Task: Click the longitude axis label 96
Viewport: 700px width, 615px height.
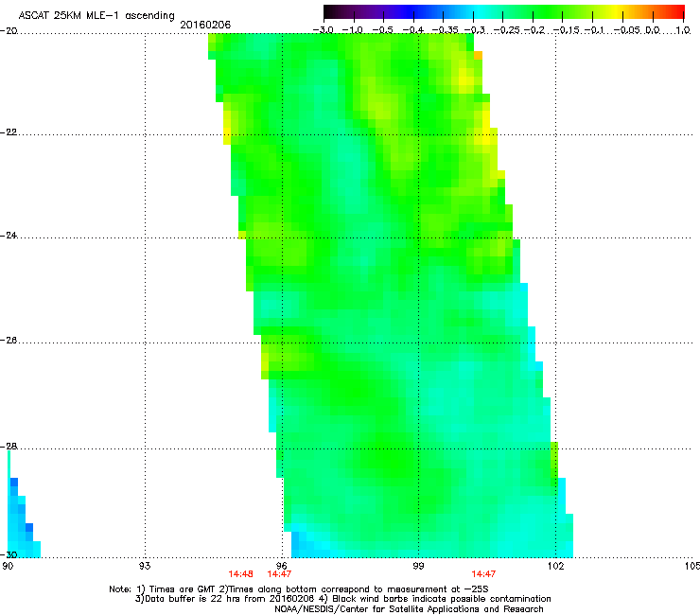Action: pyautogui.click(x=282, y=566)
